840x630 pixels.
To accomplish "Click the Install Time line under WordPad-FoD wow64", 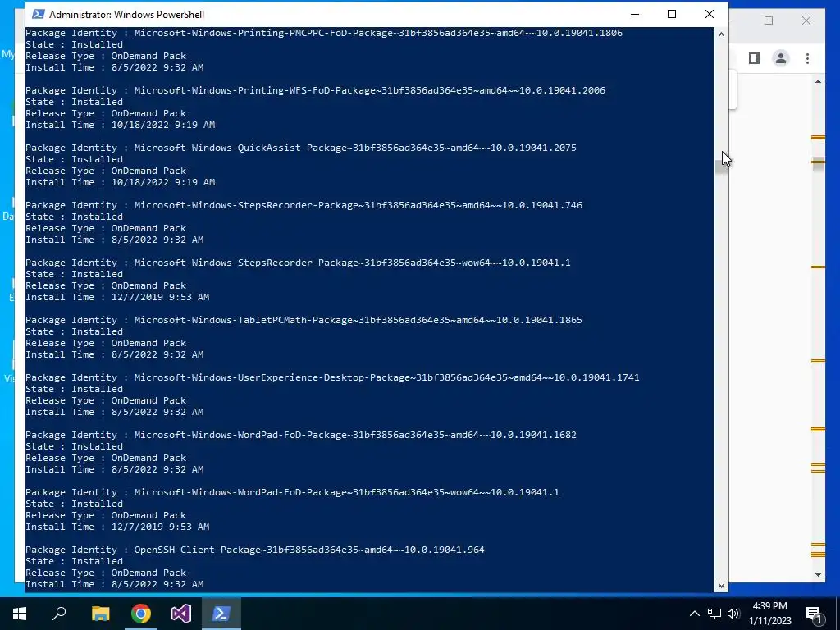I will click(117, 527).
